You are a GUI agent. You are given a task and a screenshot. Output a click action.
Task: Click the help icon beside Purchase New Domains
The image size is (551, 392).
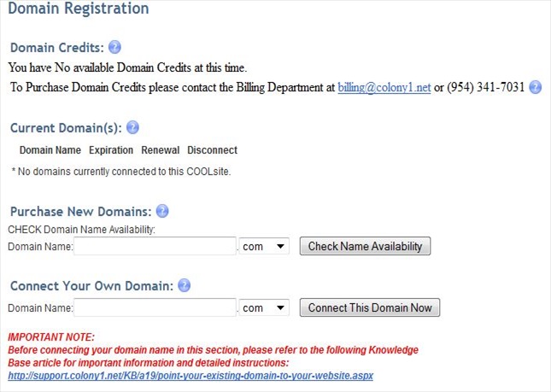click(x=162, y=211)
